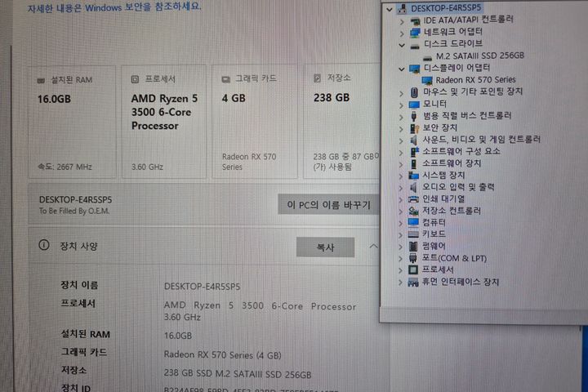Click the 컴퓨터 icon in device tree
The image size is (588, 392).
pos(413,223)
